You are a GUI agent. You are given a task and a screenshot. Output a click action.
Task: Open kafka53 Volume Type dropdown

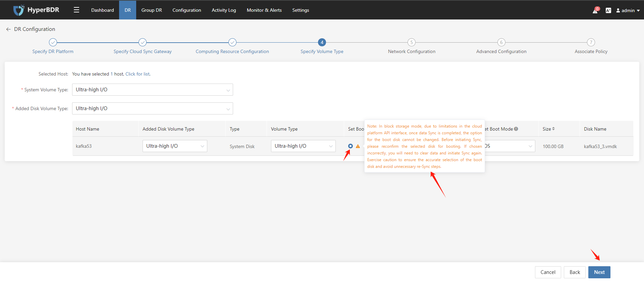pyautogui.click(x=303, y=146)
